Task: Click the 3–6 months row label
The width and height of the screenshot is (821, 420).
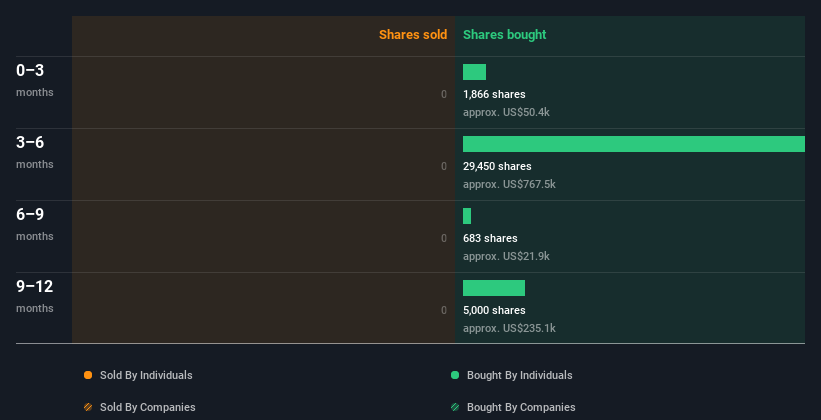Action: click(35, 152)
